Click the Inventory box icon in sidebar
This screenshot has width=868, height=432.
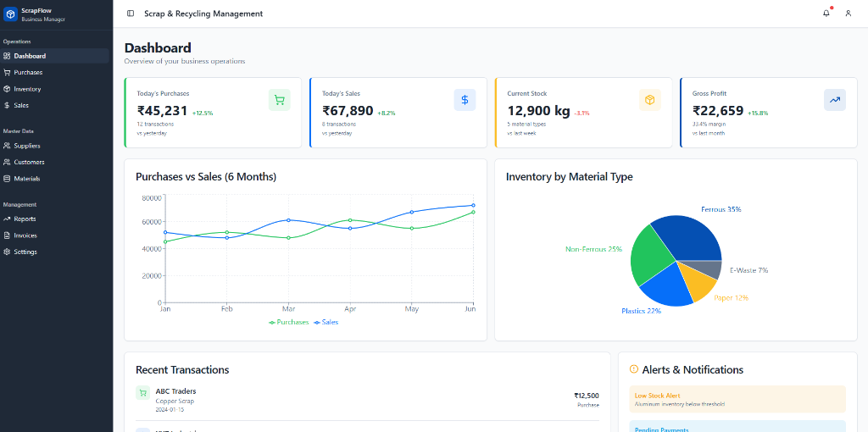[7, 89]
